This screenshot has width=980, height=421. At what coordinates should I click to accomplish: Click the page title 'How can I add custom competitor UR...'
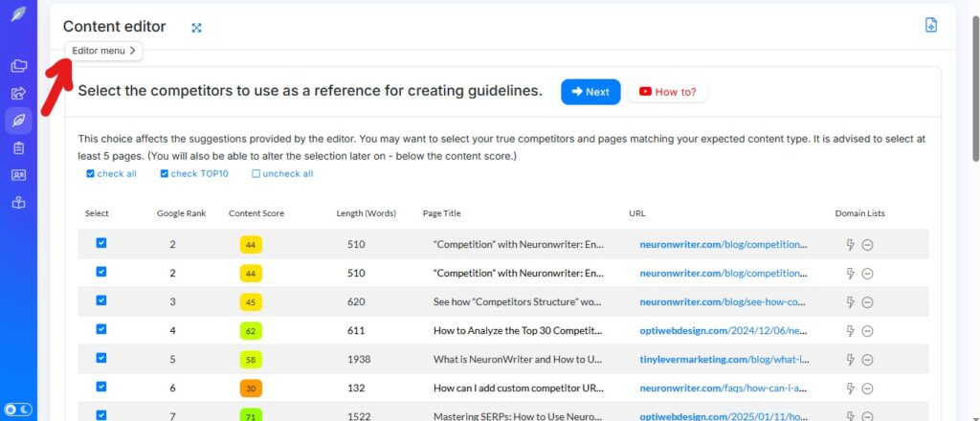tap(518, 388)
